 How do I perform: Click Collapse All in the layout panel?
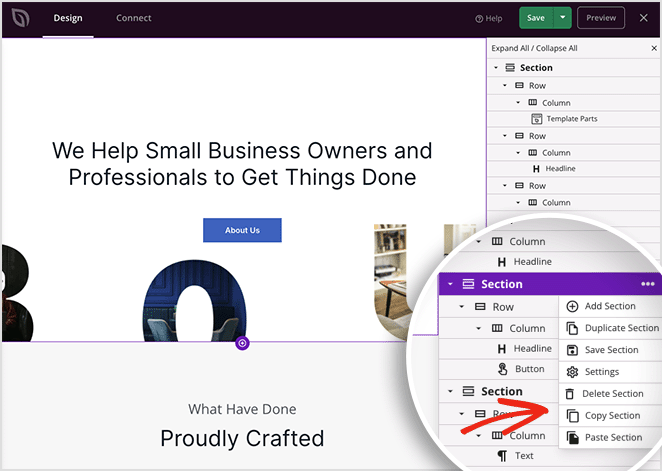pos(556,48)
